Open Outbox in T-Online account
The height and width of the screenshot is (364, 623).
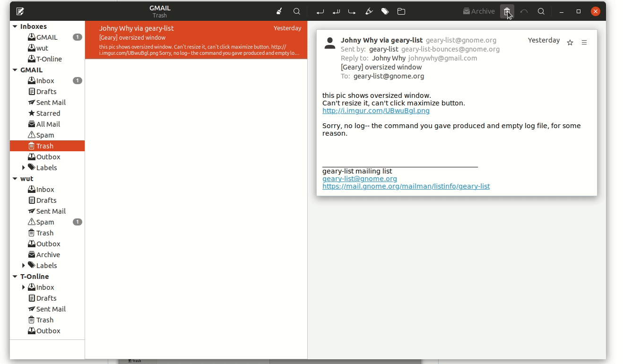(47, 331)
